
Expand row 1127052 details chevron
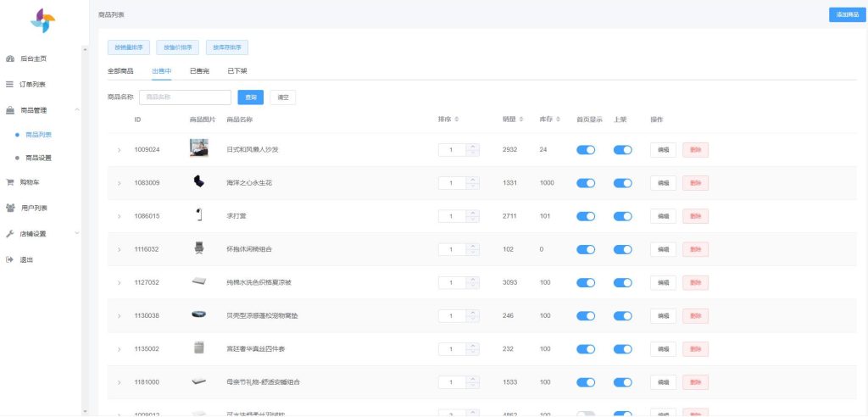(x=119, y=283)
